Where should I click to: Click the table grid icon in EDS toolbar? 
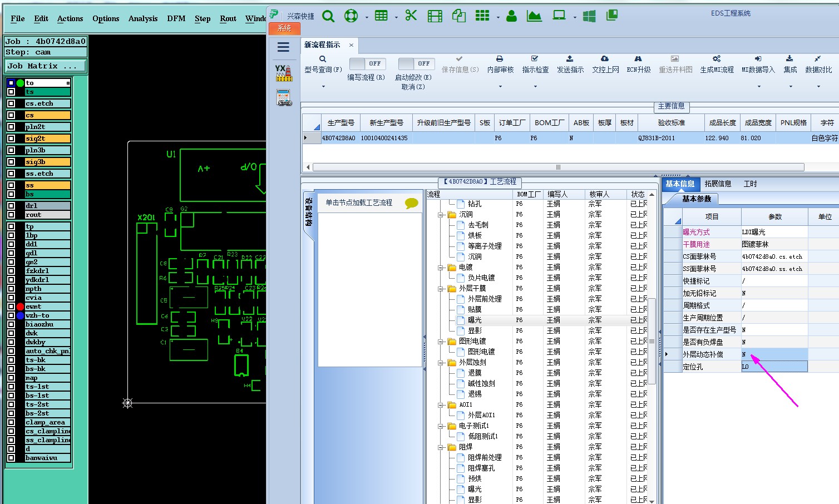381,16
